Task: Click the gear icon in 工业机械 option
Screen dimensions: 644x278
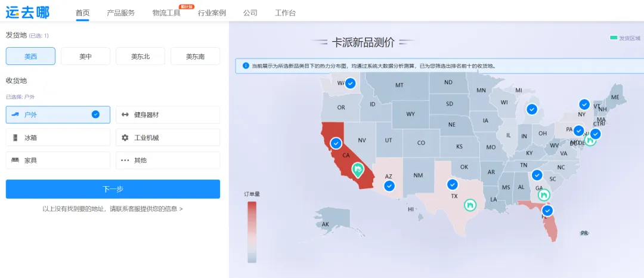Action: (x=125, y=138)
